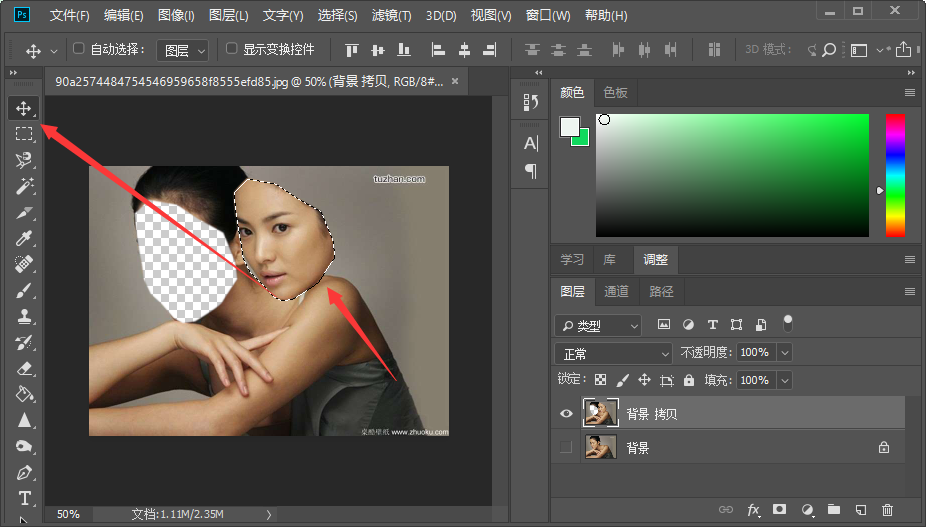The width and height of the screenshot is (926, 527).
Task: Select the Move tool
Action: tap(24, 108)
